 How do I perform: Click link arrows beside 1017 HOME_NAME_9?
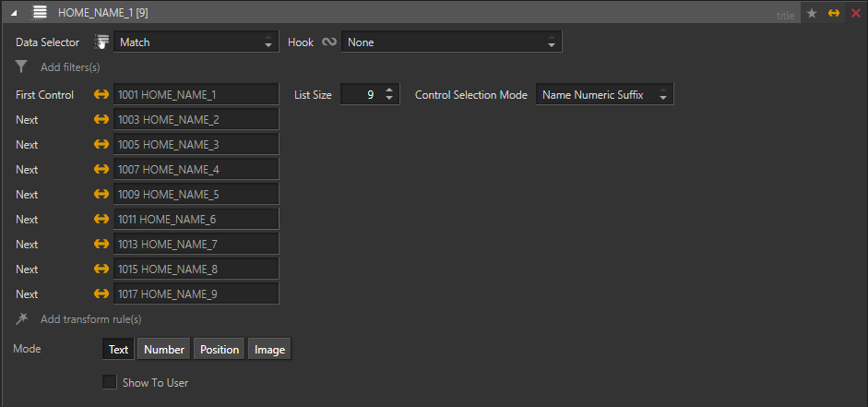101,294
